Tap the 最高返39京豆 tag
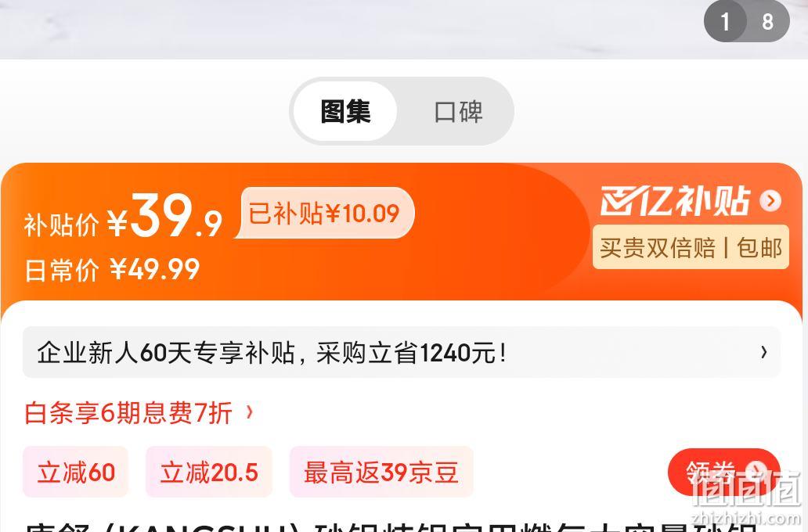808x532 pixels. 381,473
